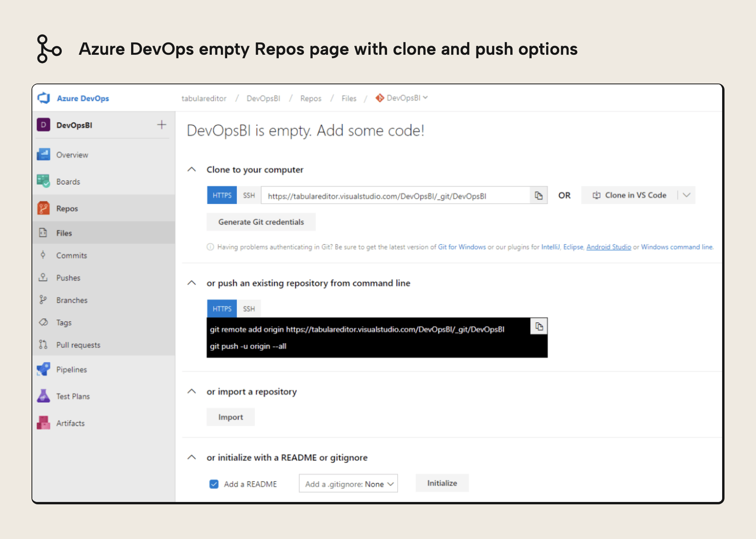Select HTTPS tab in push section
This screenshot has width=756, height=539.
coord(222,309)
